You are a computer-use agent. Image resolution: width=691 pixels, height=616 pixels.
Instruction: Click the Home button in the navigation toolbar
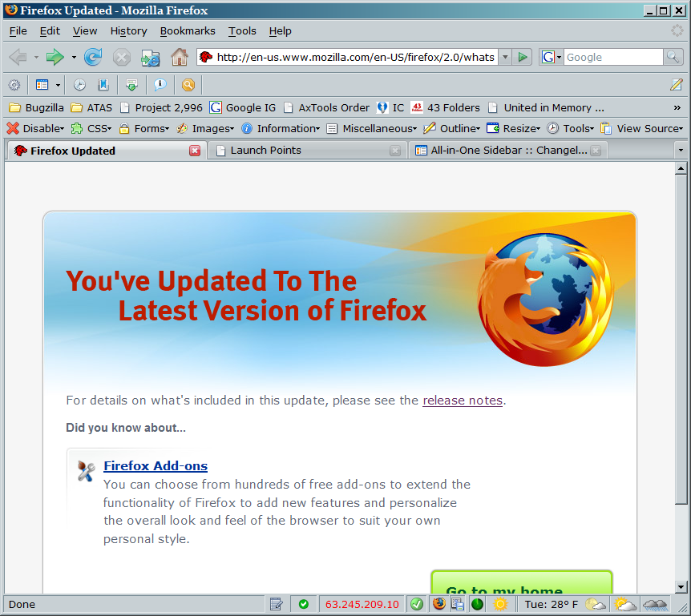pos(180,57)
